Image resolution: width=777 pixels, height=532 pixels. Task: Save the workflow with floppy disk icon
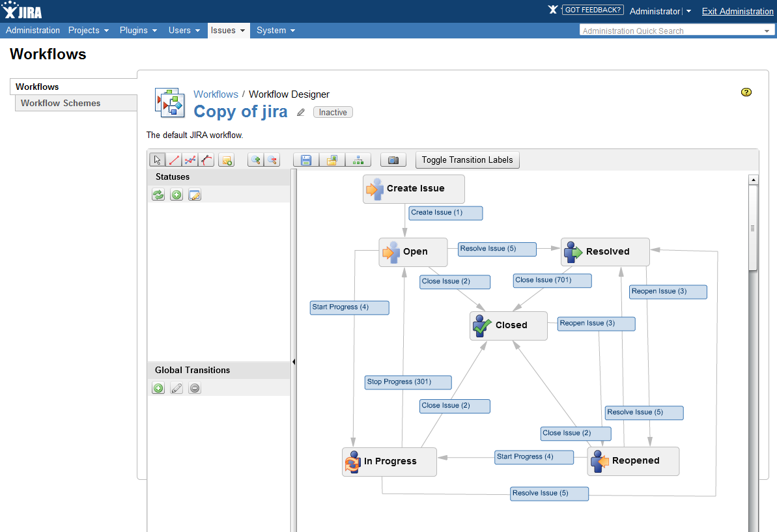click(306, 160)
